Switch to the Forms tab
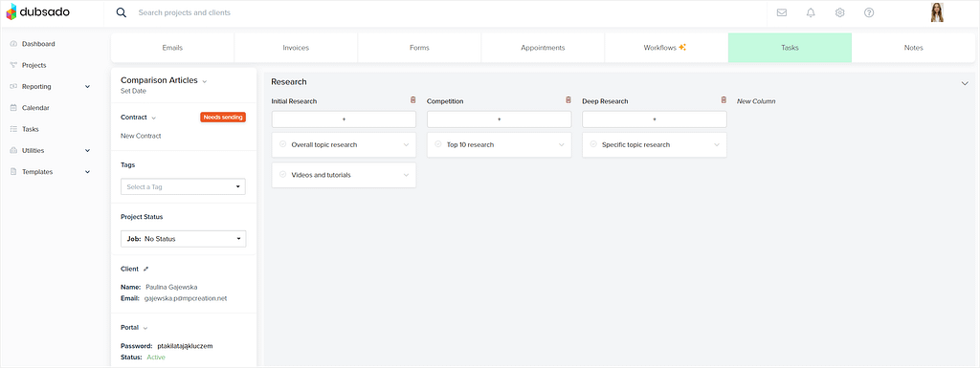Screen dimensions: 980x368 click(x=419, y=48)
